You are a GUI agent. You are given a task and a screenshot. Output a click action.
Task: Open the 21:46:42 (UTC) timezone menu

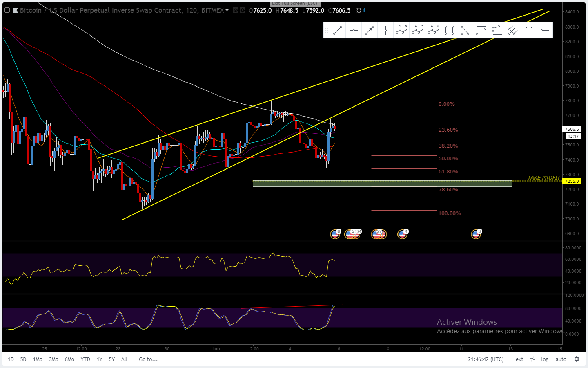[x=486, y=359]
